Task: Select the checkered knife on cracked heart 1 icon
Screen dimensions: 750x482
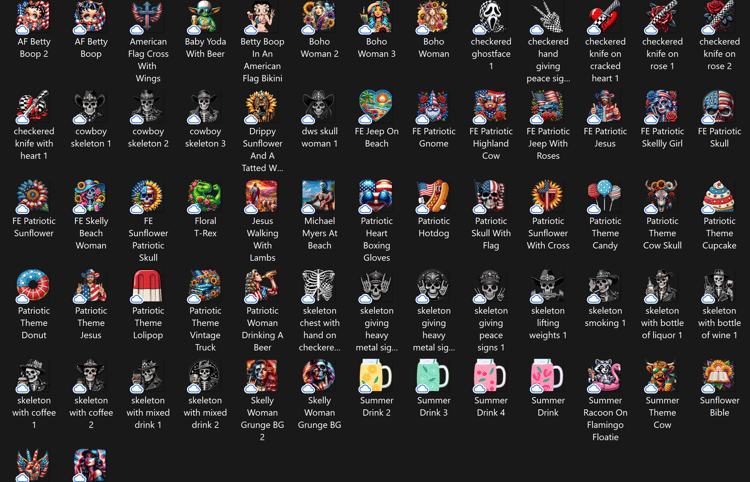Action: coord(605,17)
